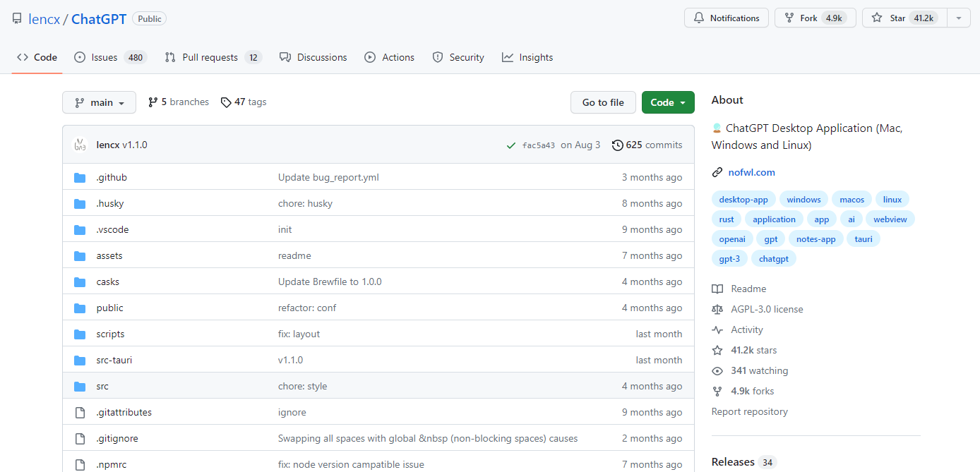Image resolution: width=980 pixels, height=472 pixels.
Task: Open the 'fix: layout' commit message
Action: pyautogui.click(x=299, y=334)
